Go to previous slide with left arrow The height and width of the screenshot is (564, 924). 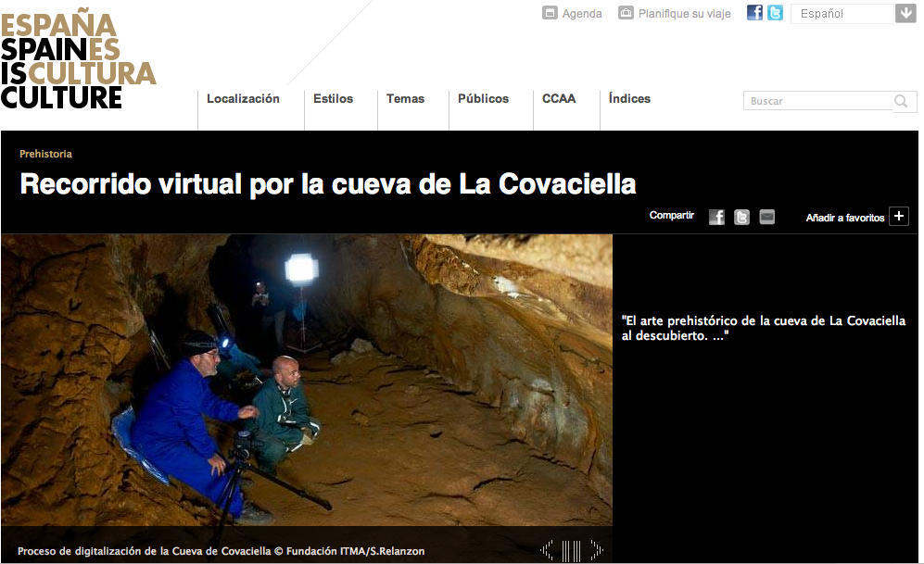tap(547, 550)
